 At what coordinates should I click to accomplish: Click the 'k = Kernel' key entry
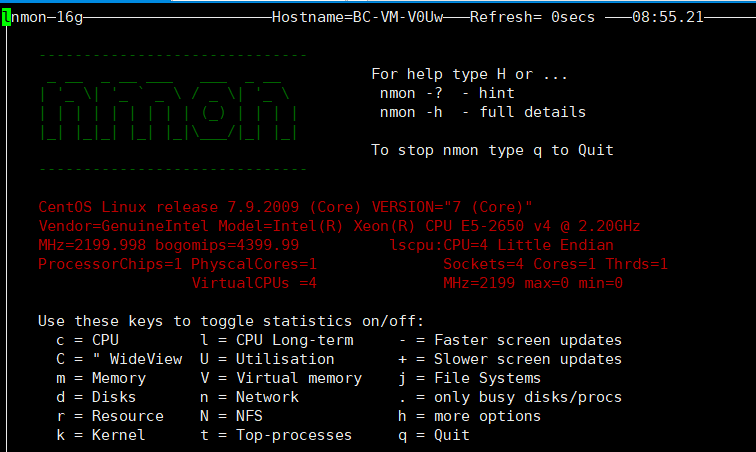pos(101,435)
